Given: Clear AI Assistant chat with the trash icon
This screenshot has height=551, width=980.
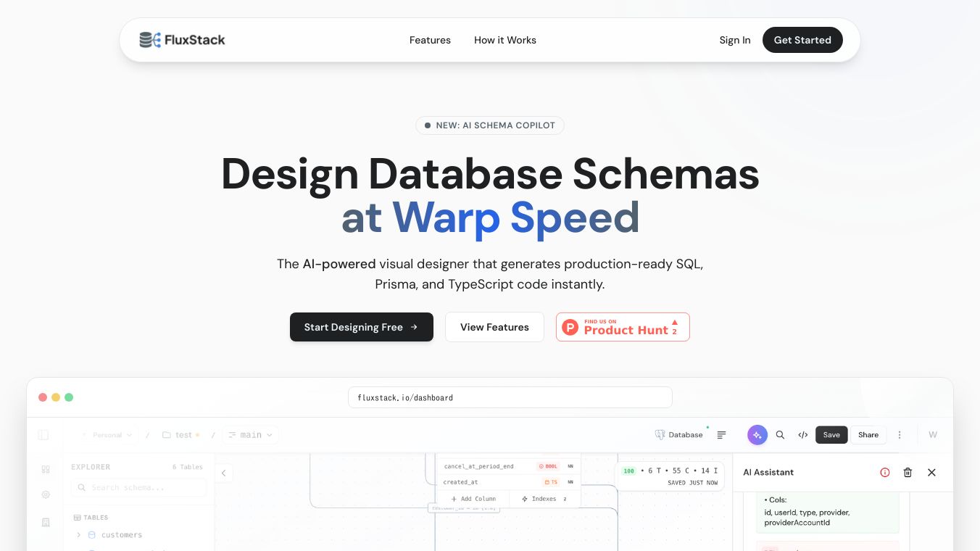Looking at the screenshot, I should tap(908, 473).
